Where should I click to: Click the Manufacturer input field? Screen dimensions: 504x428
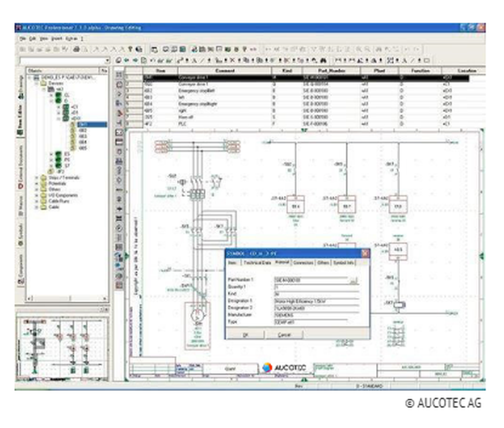tap(316, 315)
